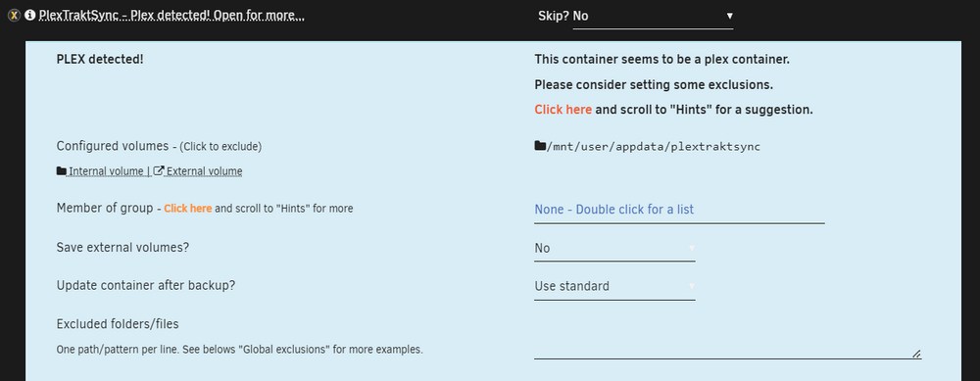980x381 pixels.
Task: Focus the Member of group field
Action: (x=679, y=211)
